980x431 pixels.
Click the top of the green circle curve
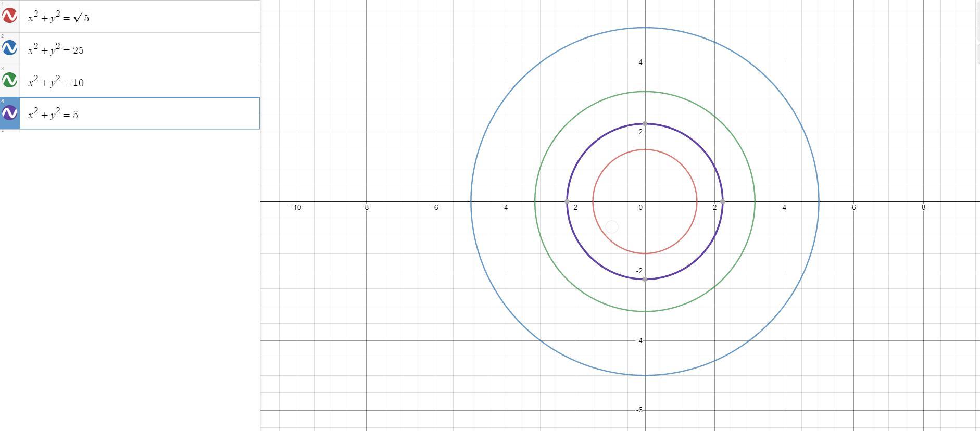pyautogui.click(x=645, y=92)
